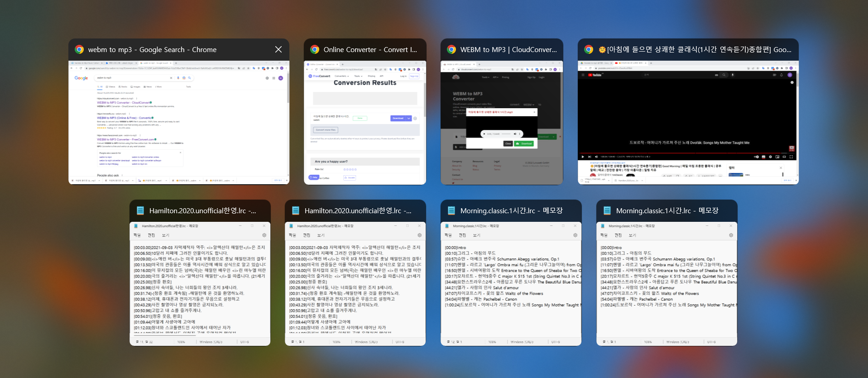Open 보기 menu in second Hamilton Notepad
The image size is (868, 378).
coord(321,235)
